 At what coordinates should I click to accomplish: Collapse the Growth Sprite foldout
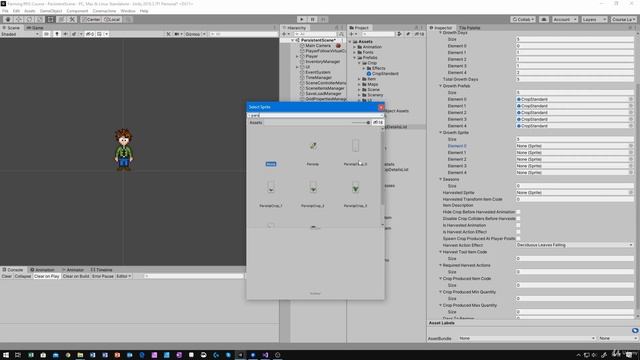pos(441,133)
